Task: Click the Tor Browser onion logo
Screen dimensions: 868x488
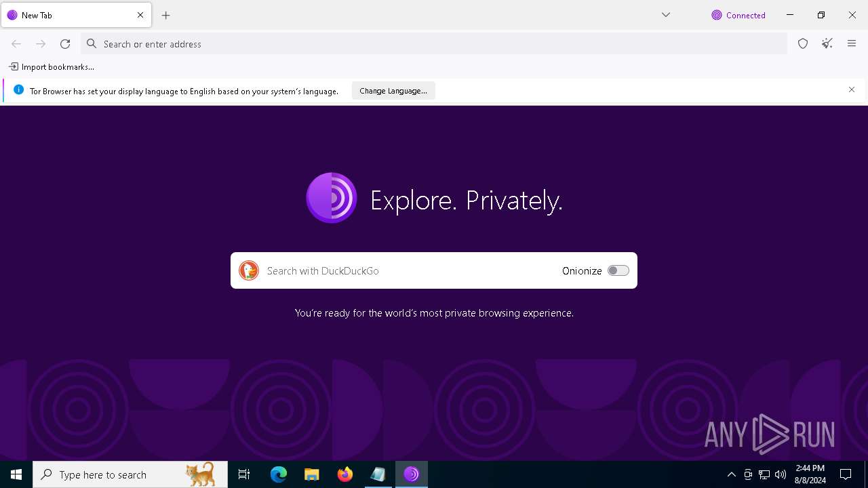Action: coord(332,198)
